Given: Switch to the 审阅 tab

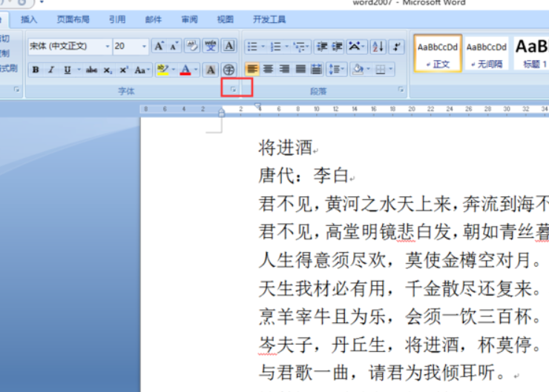Looking at the screenshot, I should pyautogui.click(x=189, y=19).
